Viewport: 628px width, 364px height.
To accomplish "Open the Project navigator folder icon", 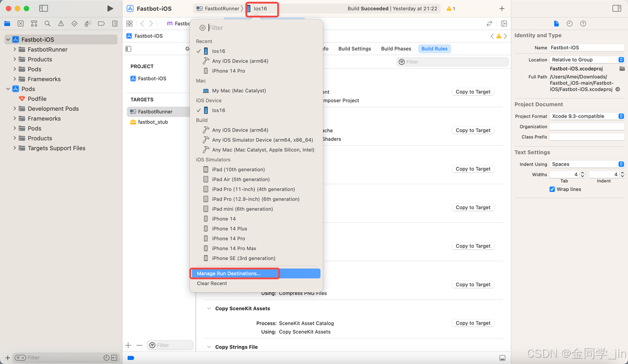I will click(x=7, y=23).
